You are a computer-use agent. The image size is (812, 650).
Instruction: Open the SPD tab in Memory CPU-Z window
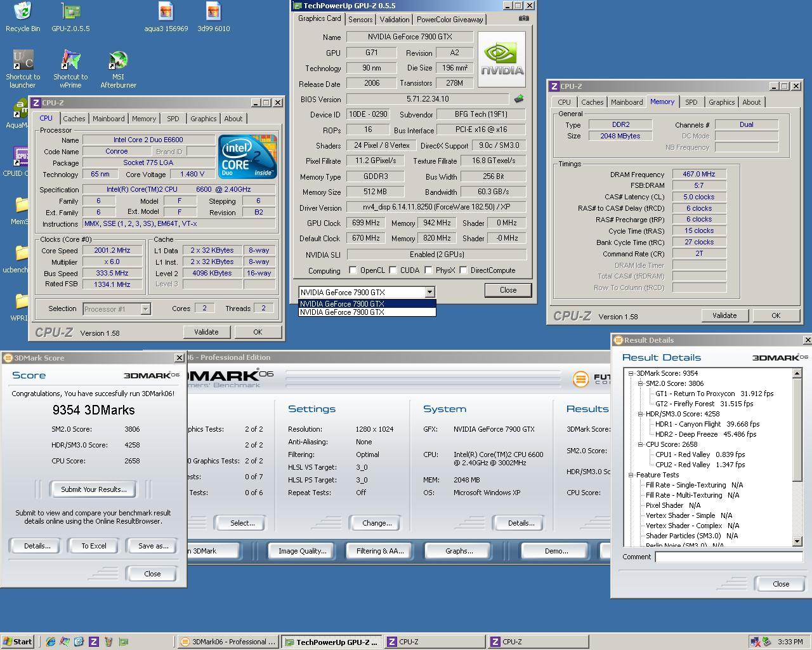pyautogui.click(x=691, y=102)
